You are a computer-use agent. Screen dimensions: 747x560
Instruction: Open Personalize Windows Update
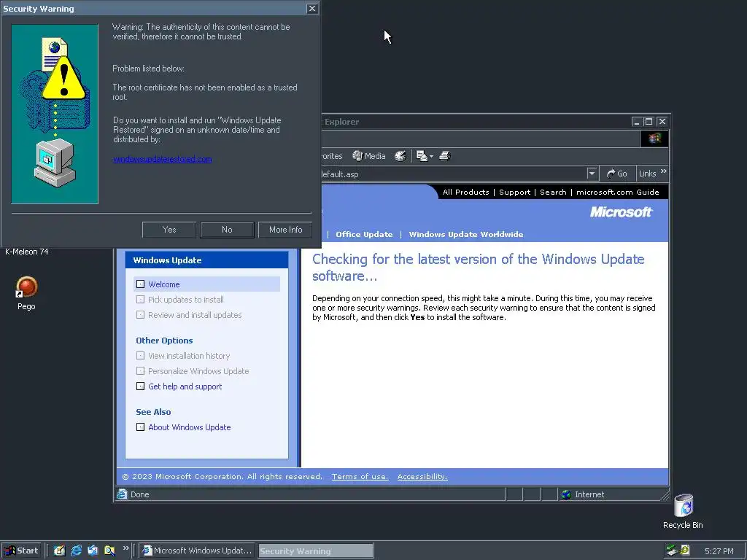198,371
